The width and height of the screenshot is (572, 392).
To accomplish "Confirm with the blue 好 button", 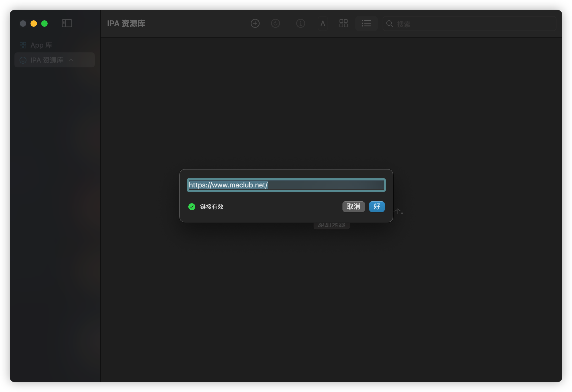I will 376,207.
